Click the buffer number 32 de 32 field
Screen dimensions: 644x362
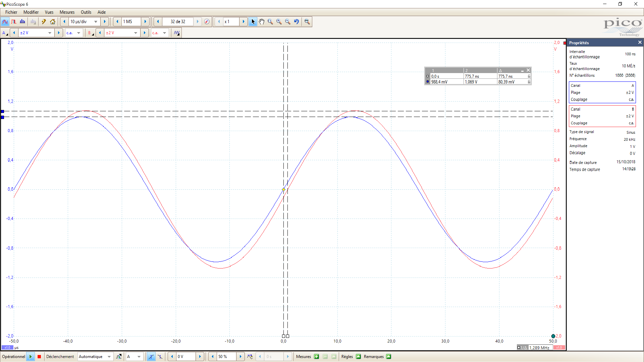(178, 22)
